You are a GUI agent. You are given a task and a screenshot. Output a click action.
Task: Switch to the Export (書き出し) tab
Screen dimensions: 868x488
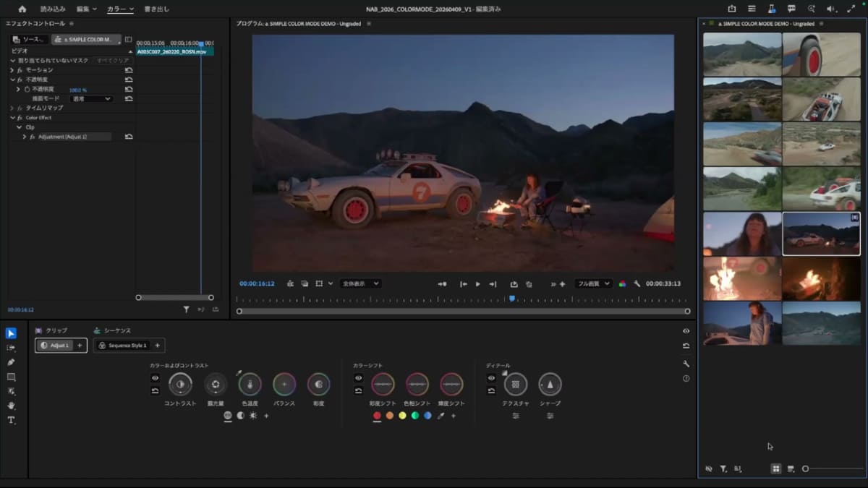[158, 9]
